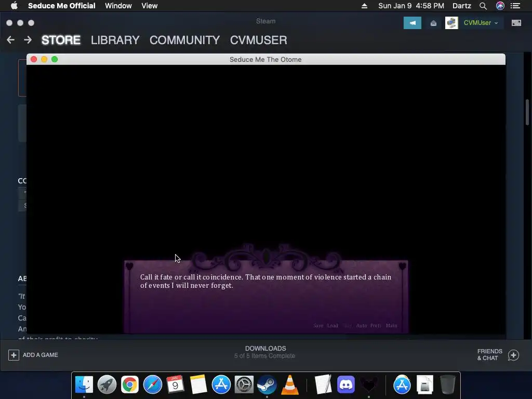532x399 pixels.
Task: Open the Trash in the dock
Action: pos(447,385)
